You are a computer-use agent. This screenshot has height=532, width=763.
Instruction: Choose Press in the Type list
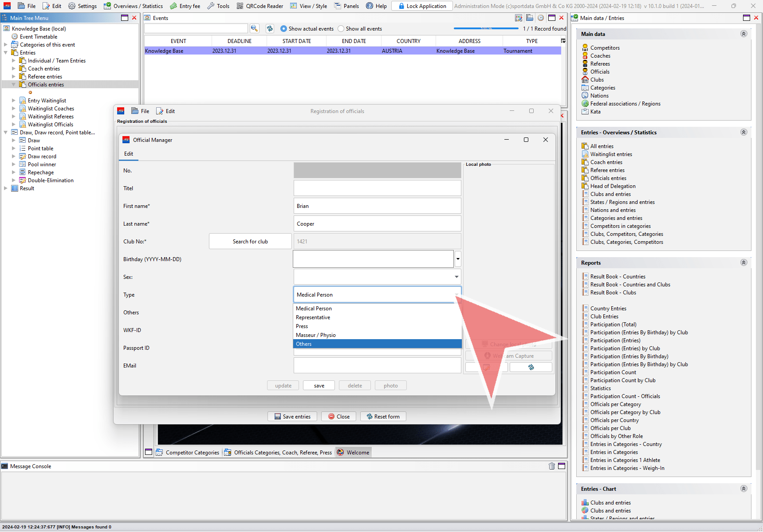pos(378,326)
